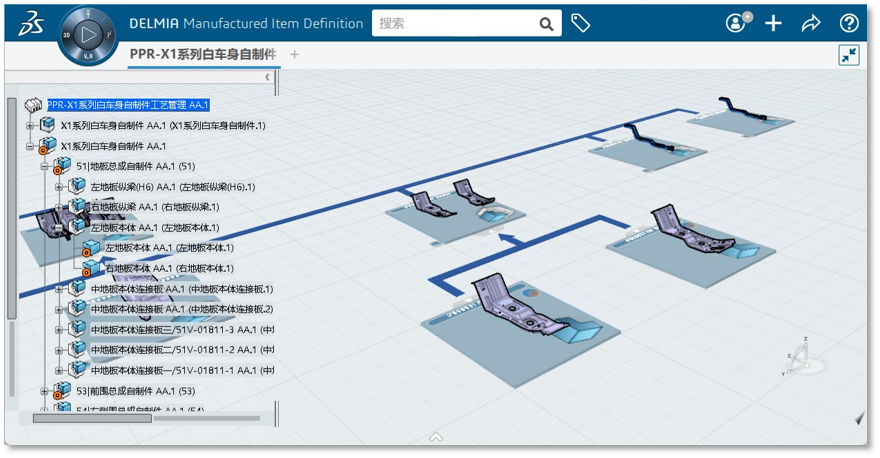The height and width of the screenshot is (458, 880).
Task: Select 中地板本体连接板二/51V-01811-2 AA.1 row
Action: tap(182, 350)
